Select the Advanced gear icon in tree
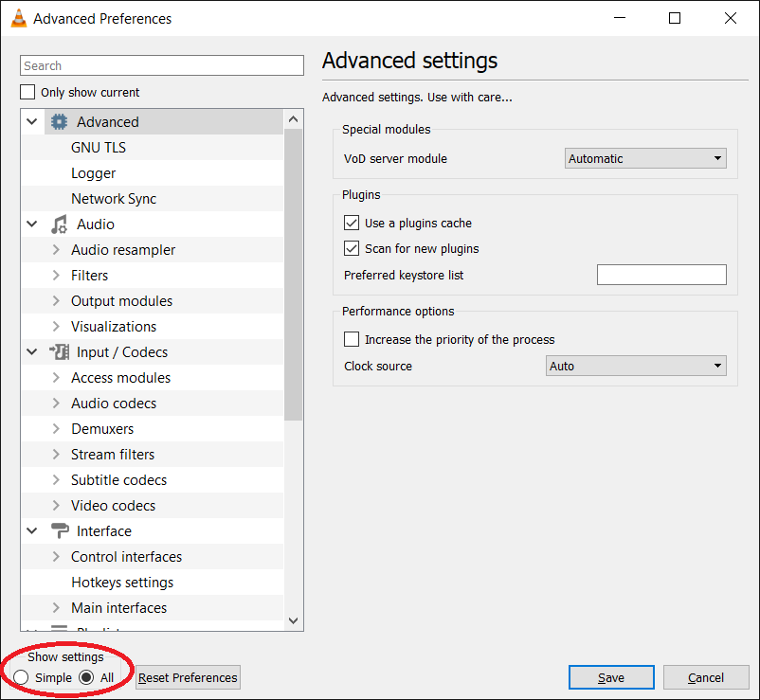This screenshot has width=760, height=700. point(59,121)
